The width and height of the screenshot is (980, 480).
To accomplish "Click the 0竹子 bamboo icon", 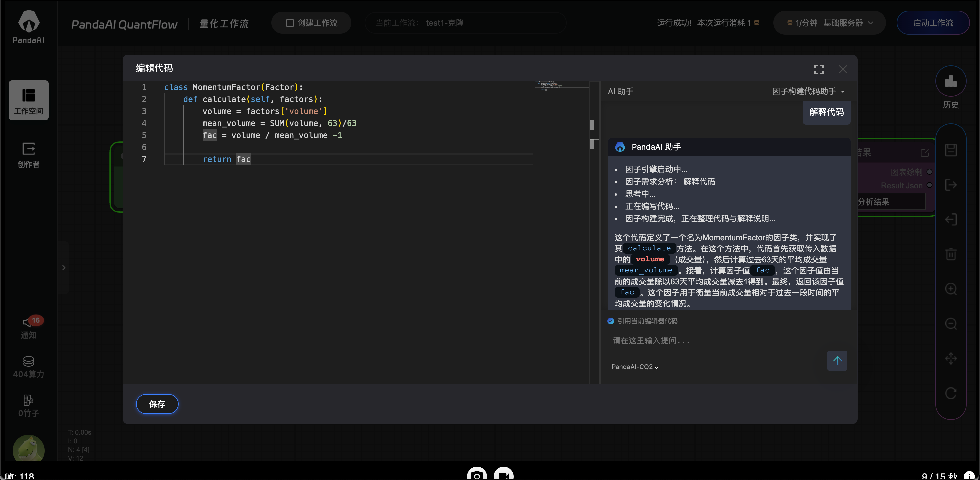I will point(29,400).
